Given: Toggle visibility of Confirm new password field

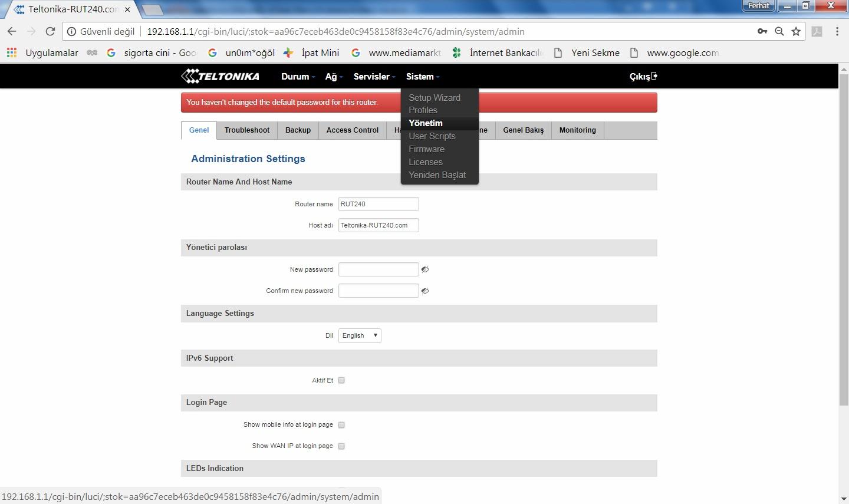Looking at the screenshot, I should pyautogui.click(x=424, y=291).
